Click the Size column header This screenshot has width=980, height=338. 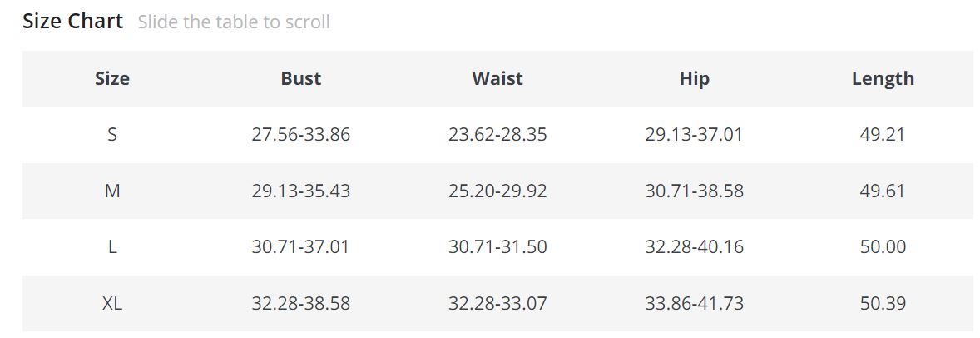(x=112, y=78)
